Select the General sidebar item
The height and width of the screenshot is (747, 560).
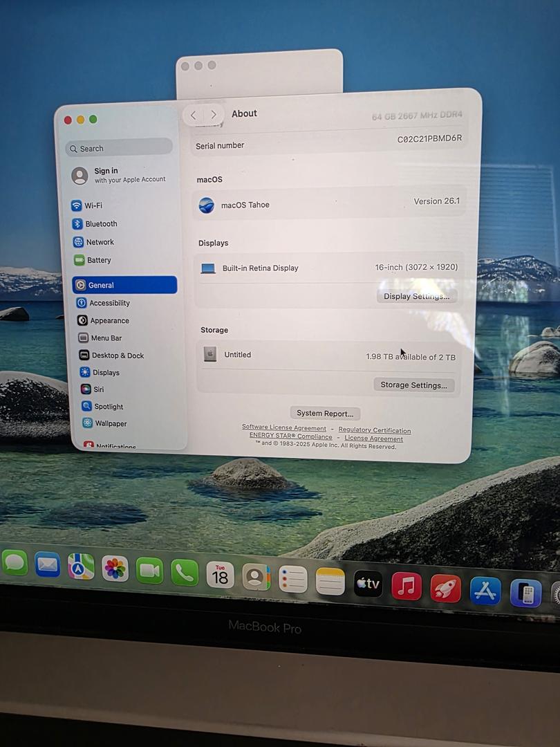pos(124,285)
